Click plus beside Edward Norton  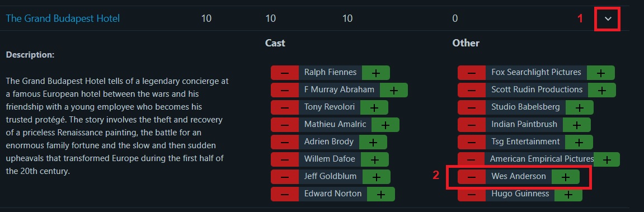tap(380, 194)
